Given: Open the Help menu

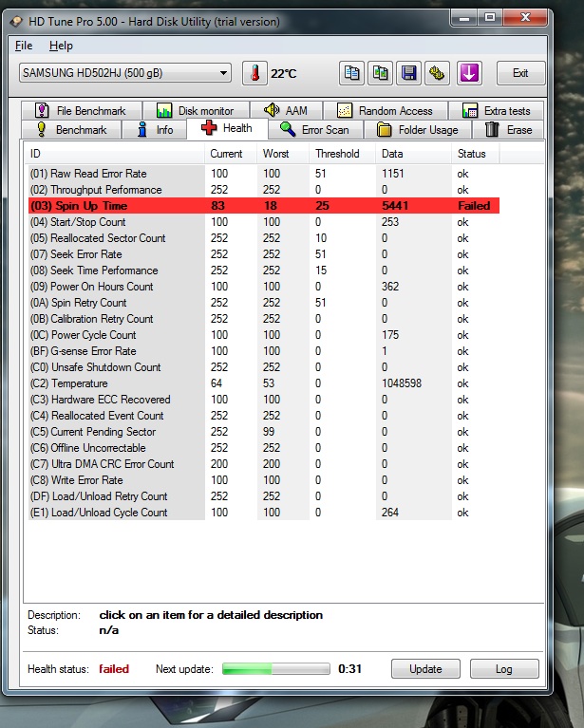Looking at the screenshot, I should 61,46.
